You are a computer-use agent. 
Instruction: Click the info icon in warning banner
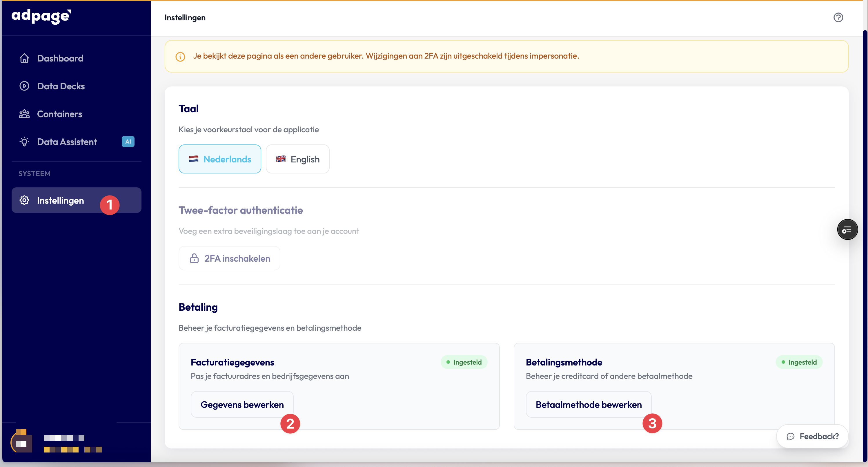point(180,57)
